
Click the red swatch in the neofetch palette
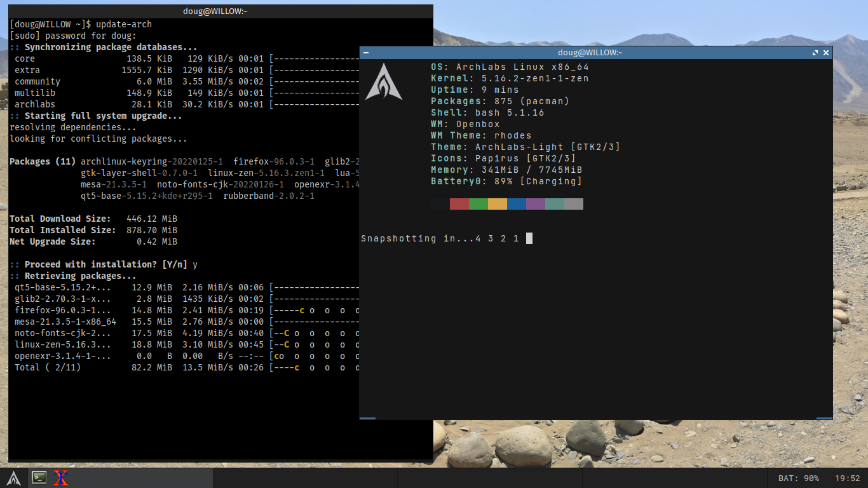pyautogui.click(x=459, y=204)
